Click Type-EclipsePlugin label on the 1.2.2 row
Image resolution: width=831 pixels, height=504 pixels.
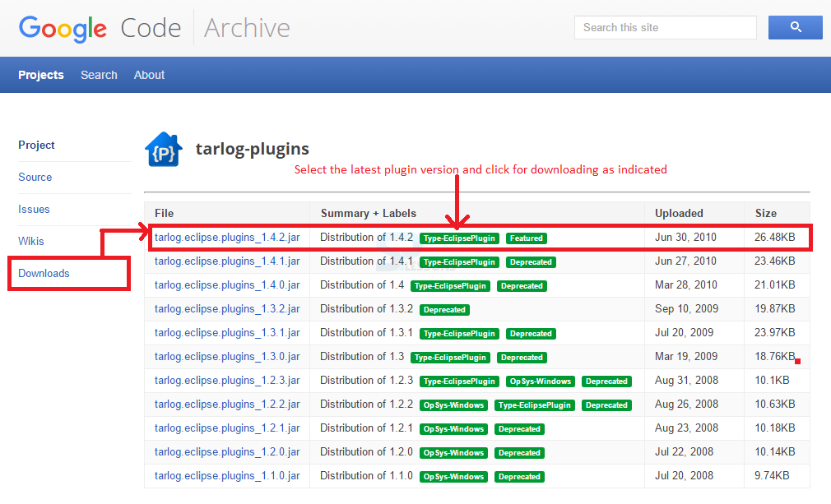coord(534,405)
